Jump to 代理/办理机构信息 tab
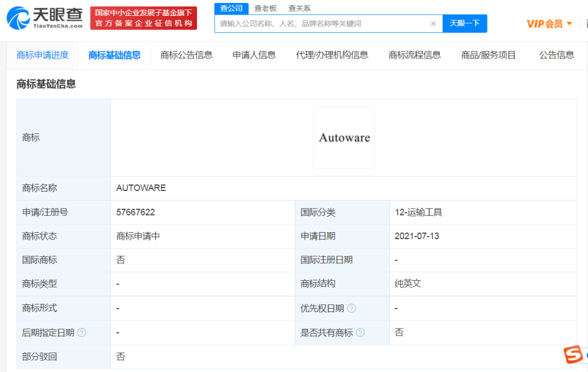 pos(332,55)
